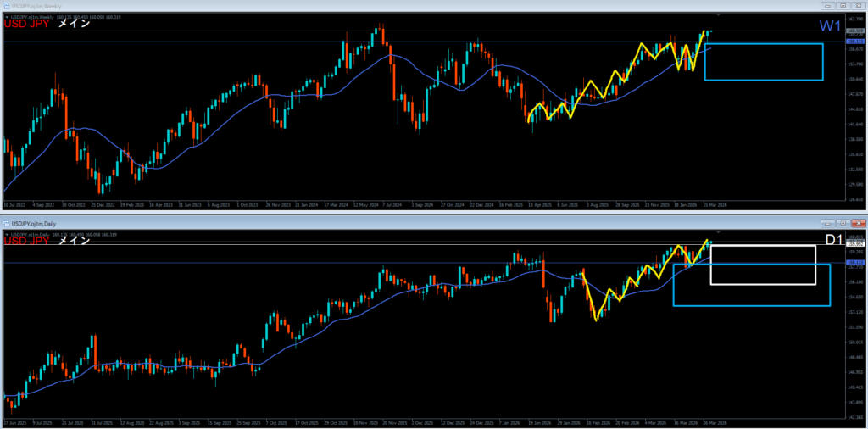Click the blue 158.133 price label on Weekly chart

pos(854,41)
